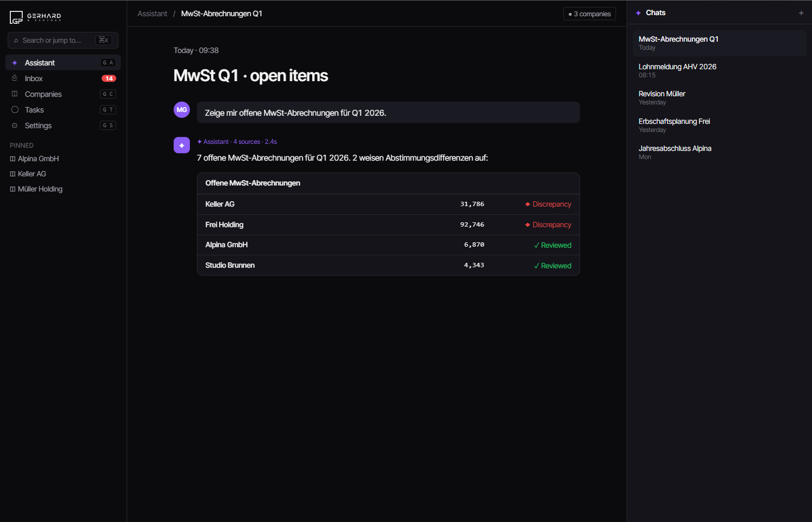Open the Tasks section
Viewport: 812px width, 522px height.
63,110
